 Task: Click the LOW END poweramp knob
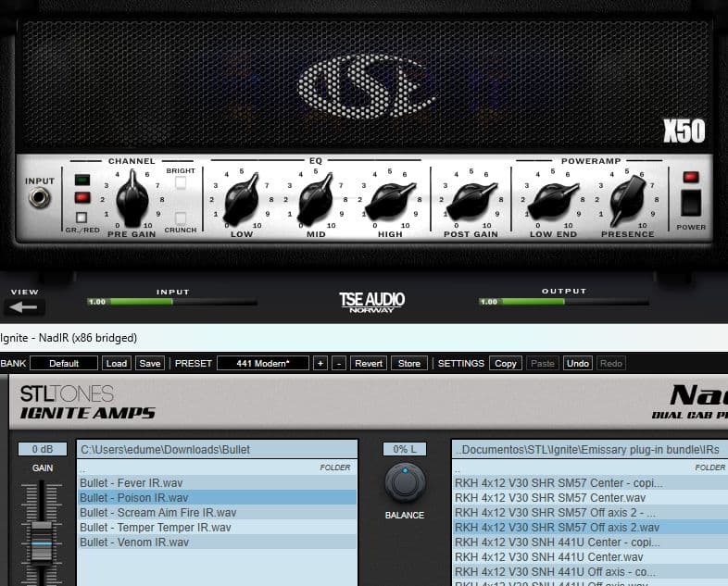[553, 201]
